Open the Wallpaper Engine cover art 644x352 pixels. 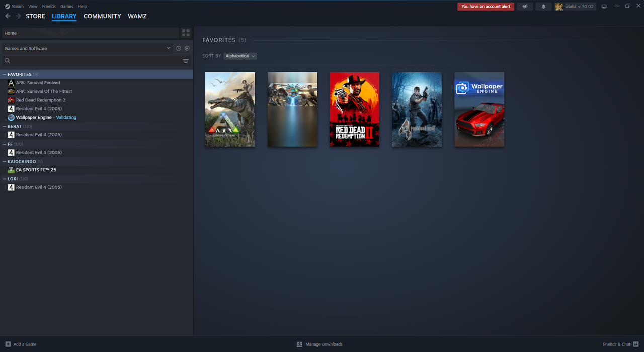coord(479,109)
